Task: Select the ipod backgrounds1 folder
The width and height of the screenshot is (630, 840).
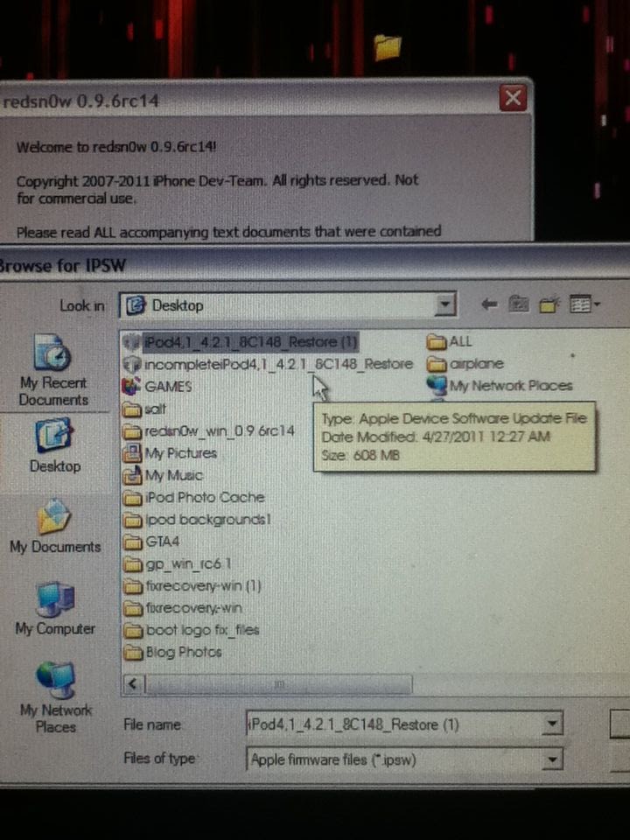Action: coord(197,520)
